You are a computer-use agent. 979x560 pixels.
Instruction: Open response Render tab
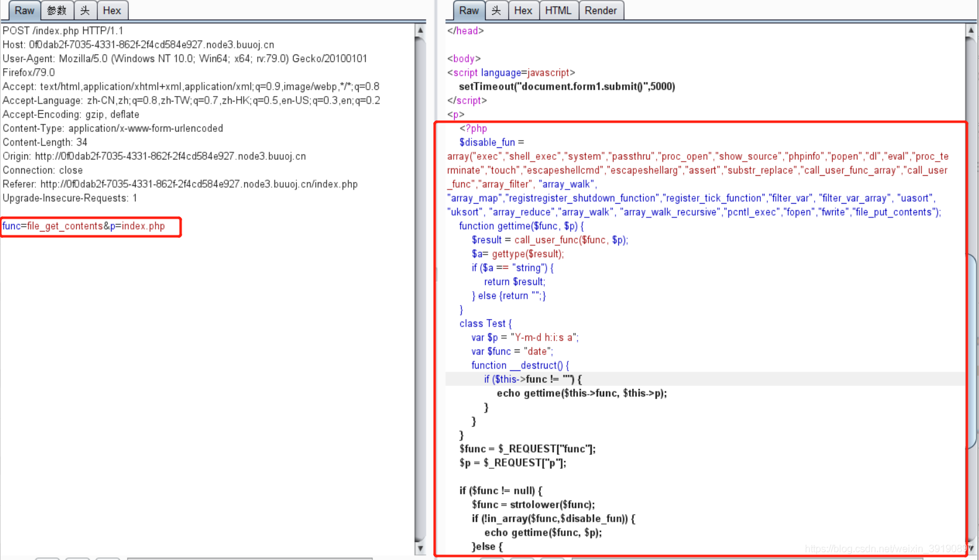[x=601, y=11]
